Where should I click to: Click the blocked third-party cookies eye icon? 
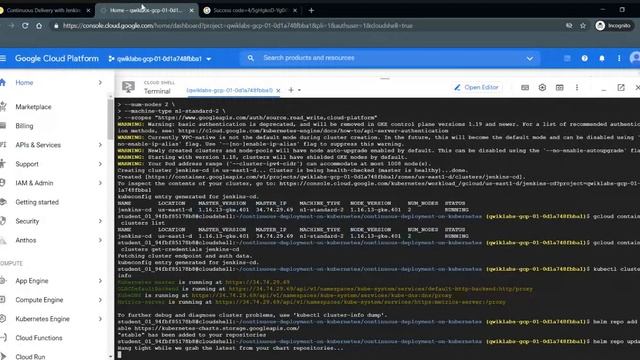(x=569, y=26)
